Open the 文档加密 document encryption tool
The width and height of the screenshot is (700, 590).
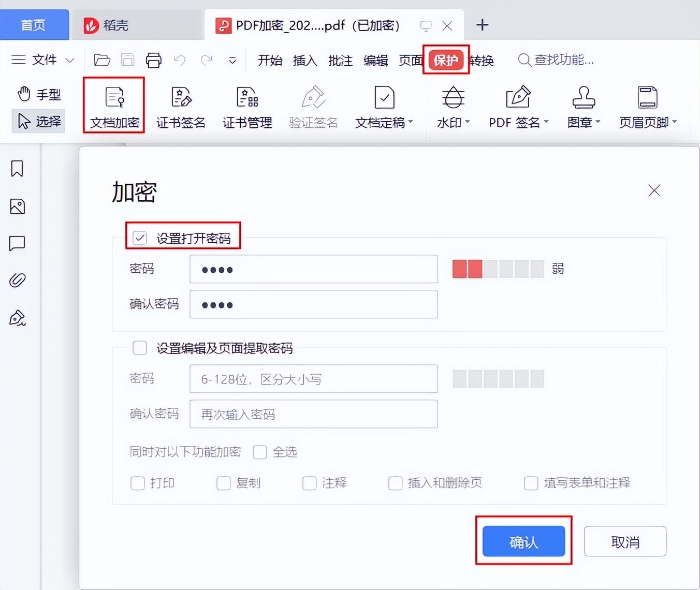[114, 107]
